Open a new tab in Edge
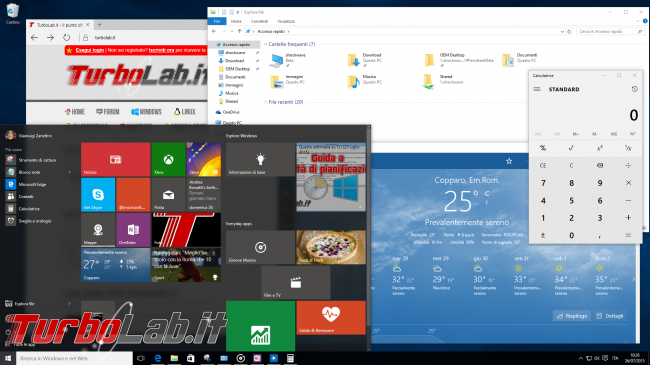Viewport: 650px width, 365px height. tap(99, 25)
